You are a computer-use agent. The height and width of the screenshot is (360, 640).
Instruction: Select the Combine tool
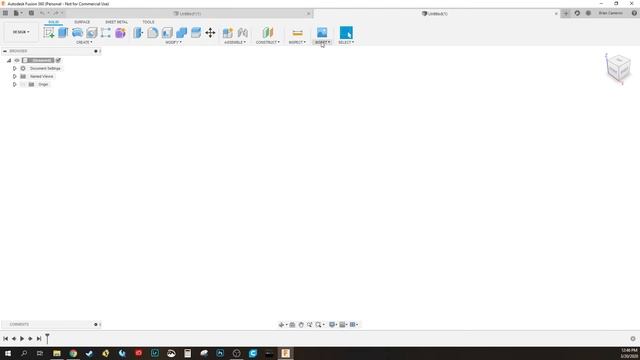pos(182,33)
